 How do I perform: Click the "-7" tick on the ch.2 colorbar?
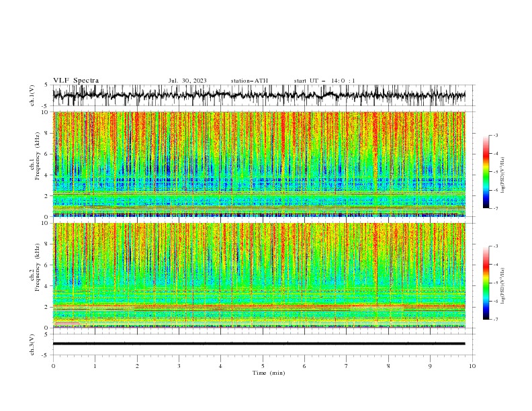pyautogui.click(x=495, y=320)
